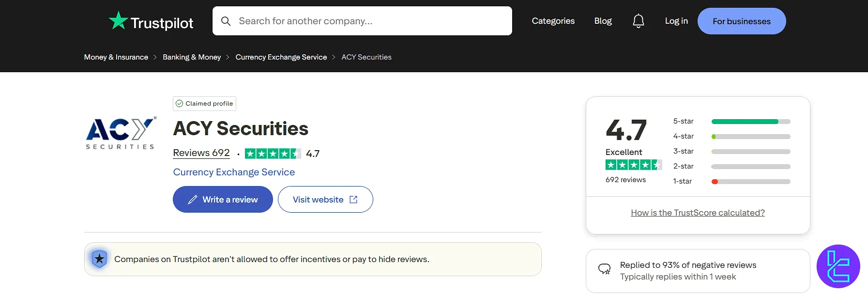
Task: Click the ACY Securities company logo
Action: tap(121, 133)
